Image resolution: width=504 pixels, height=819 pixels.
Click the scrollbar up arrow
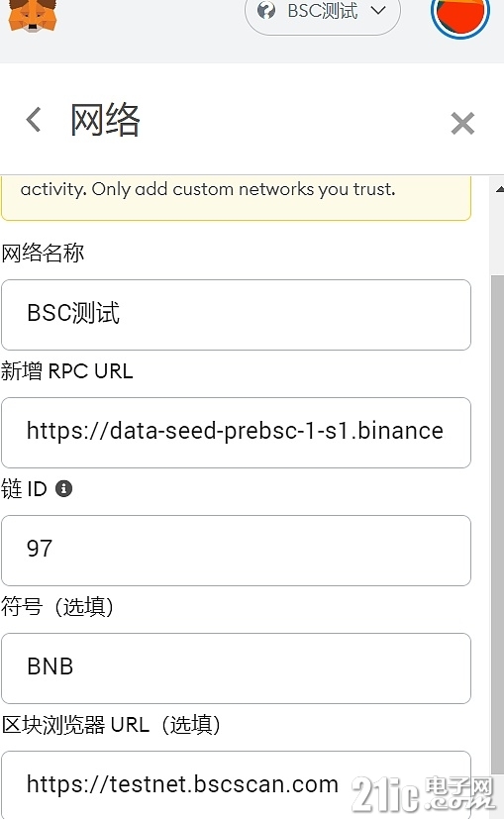coord(499,189)
